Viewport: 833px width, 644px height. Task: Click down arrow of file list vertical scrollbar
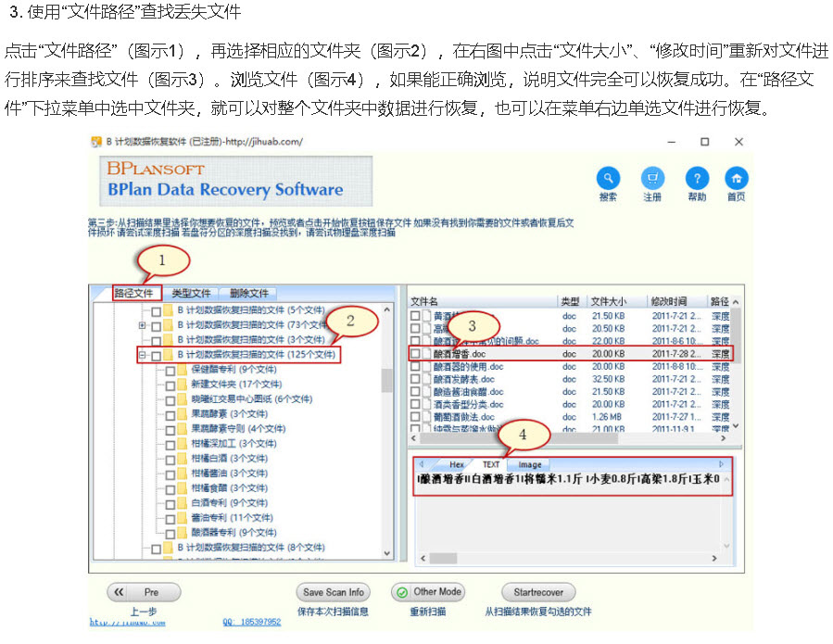736,426
